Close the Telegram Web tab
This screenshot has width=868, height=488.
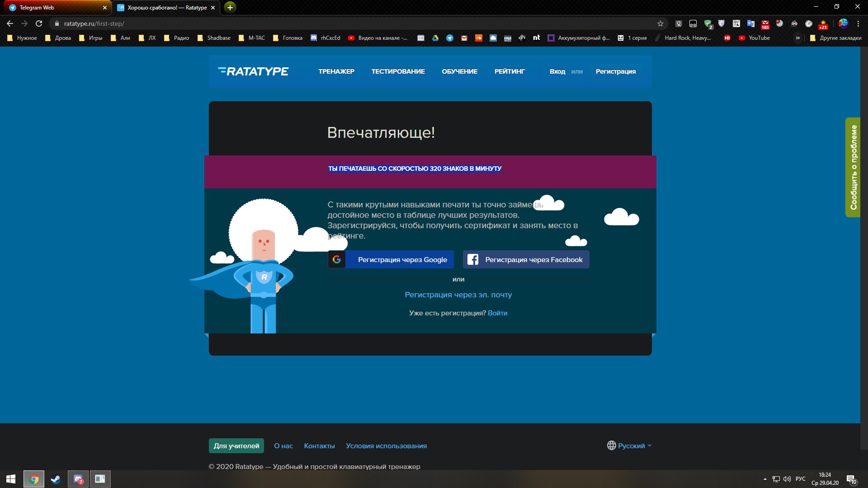pos(104,8)
